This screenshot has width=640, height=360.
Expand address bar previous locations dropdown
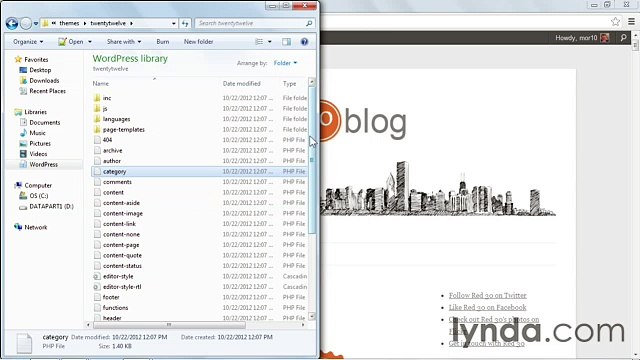[x=174, y=24]
